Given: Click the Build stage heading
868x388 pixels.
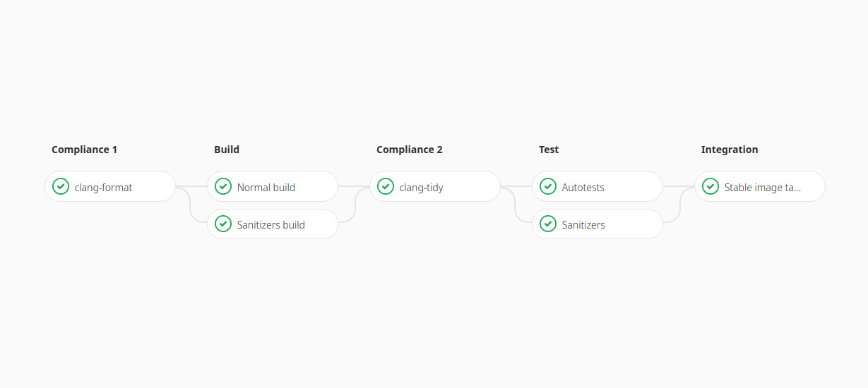Looking at the screenshot, I should coord(227,150).
